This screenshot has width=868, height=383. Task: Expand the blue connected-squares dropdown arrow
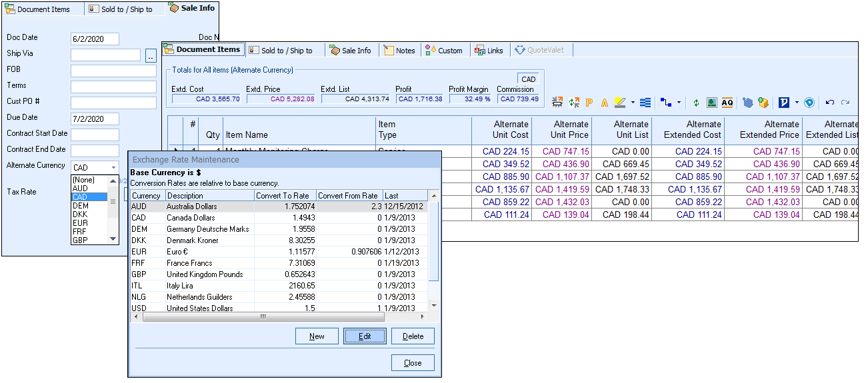[679, 103]
